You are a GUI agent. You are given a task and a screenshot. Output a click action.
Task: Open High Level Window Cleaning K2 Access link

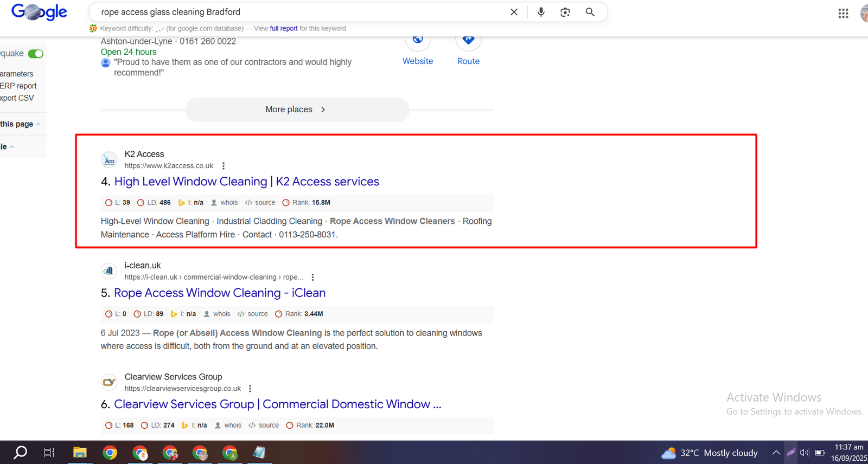pos(246,182)
